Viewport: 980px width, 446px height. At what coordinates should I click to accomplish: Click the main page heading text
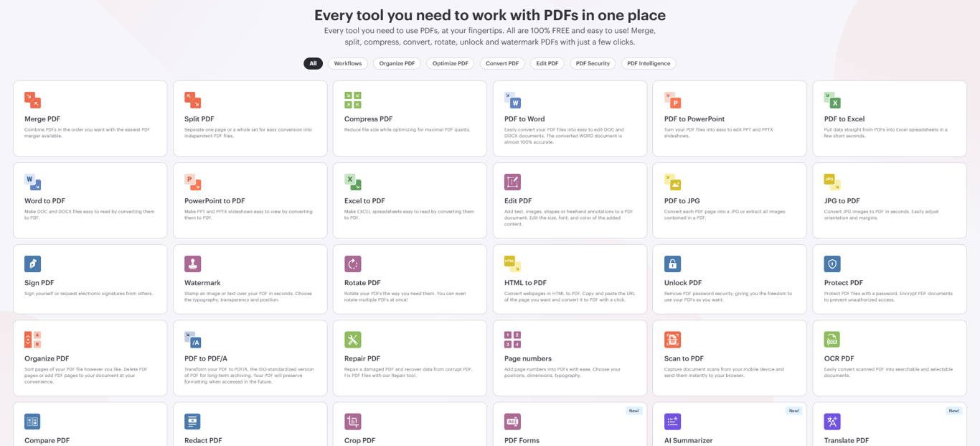click(x=490, y=15)
